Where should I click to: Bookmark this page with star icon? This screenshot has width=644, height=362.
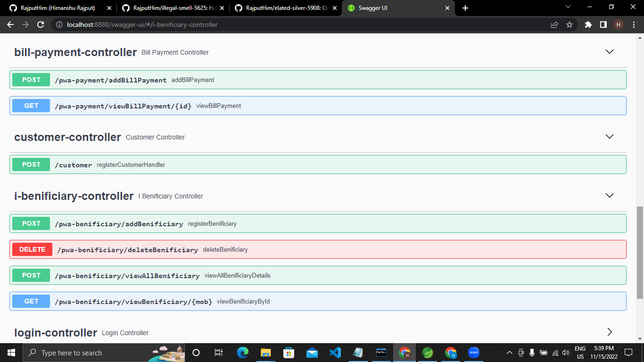coord(570,25)
